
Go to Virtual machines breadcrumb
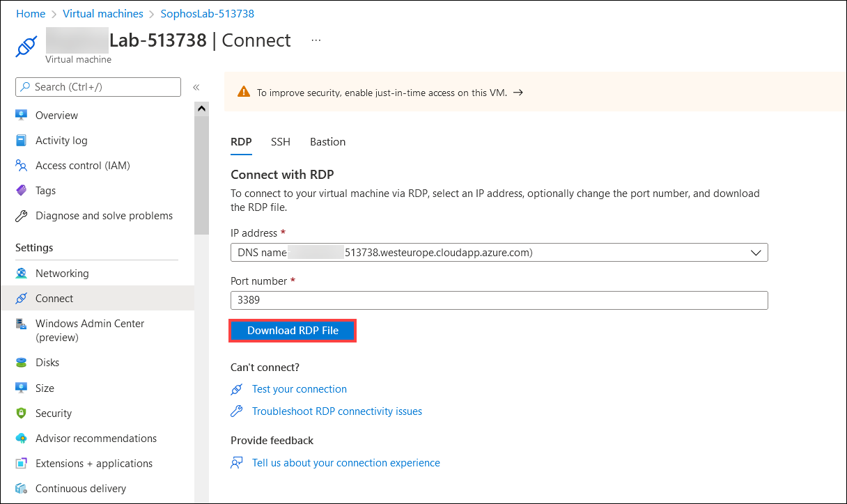(103, 13)
